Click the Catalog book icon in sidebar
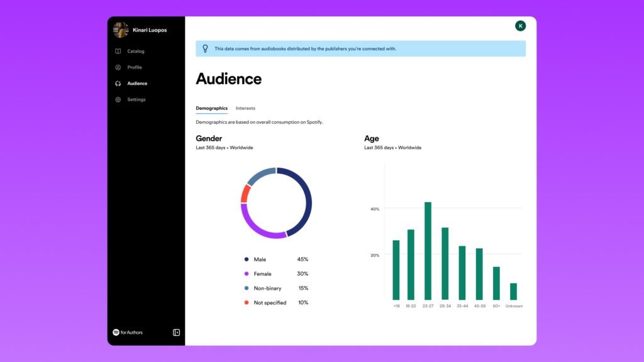Image resolution: width=644 pixels, height=362 pixels. pyautogui.click(x=118, y=52)
